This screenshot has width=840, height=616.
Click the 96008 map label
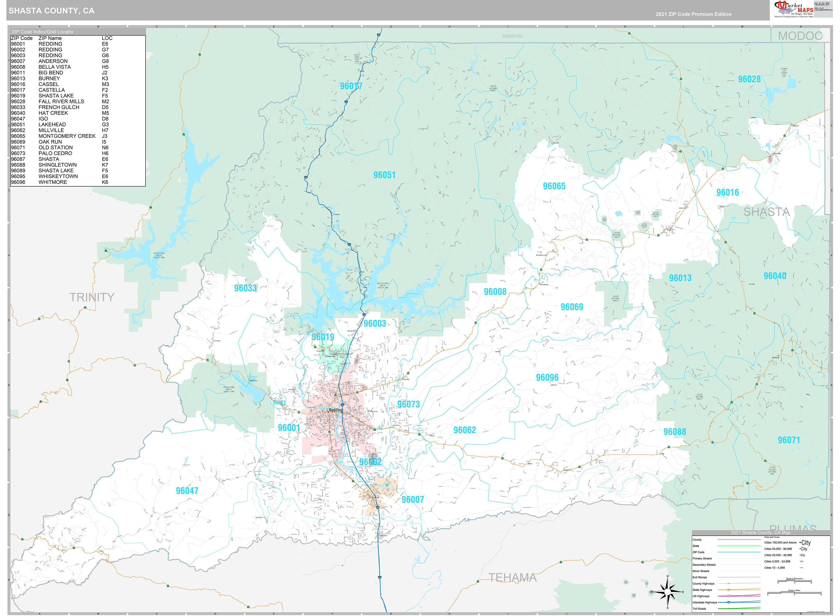[495, 292]
